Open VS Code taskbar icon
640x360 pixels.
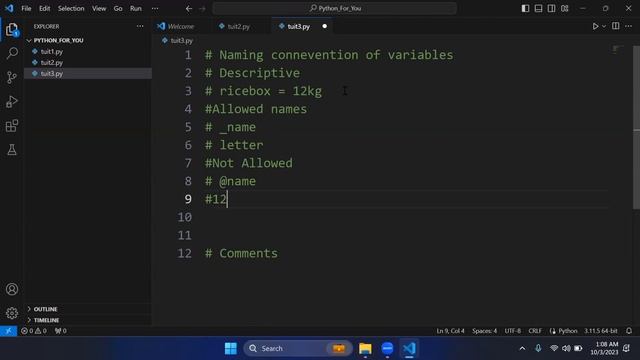(409, 348)
